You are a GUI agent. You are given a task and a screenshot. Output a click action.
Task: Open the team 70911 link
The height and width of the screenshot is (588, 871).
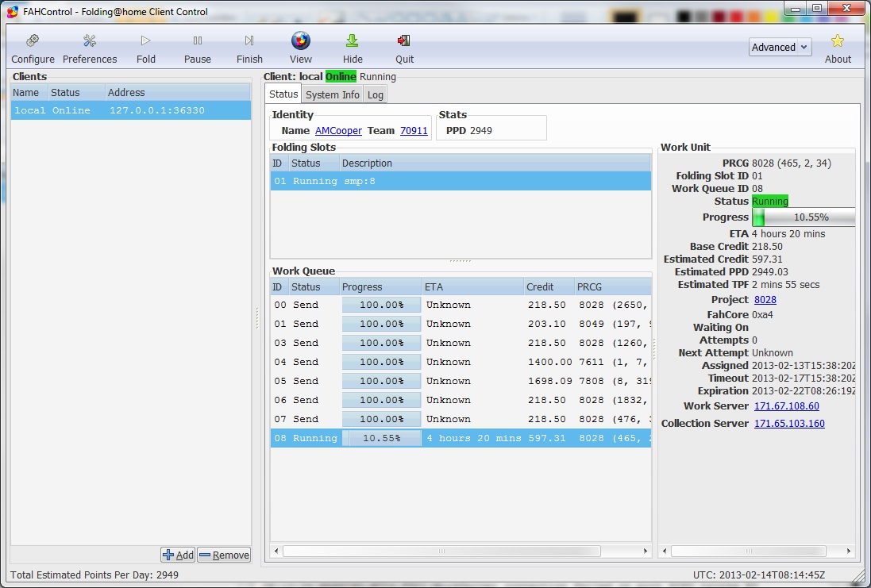[x=414, y=130]
